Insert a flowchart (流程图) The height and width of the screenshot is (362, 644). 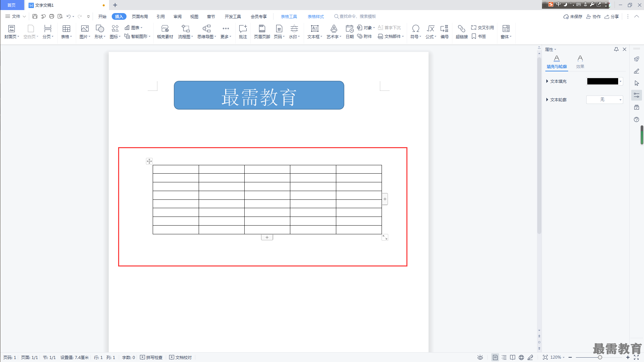(x=186, y=32)
